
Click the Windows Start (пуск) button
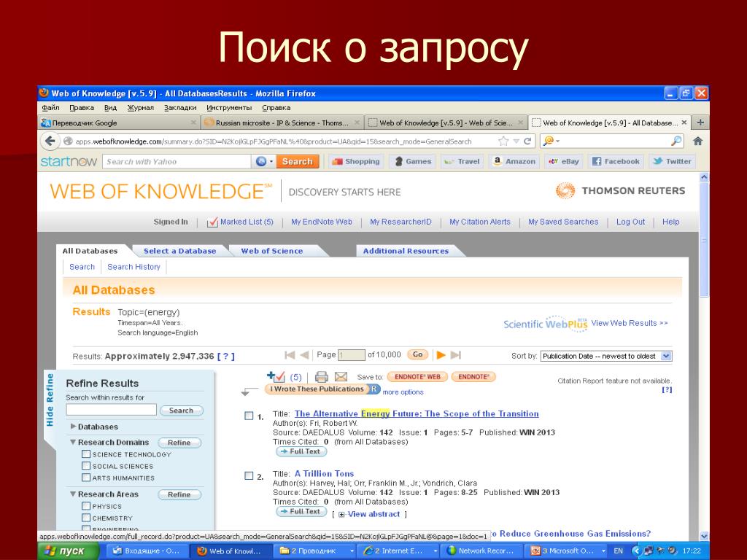point(68,551)
